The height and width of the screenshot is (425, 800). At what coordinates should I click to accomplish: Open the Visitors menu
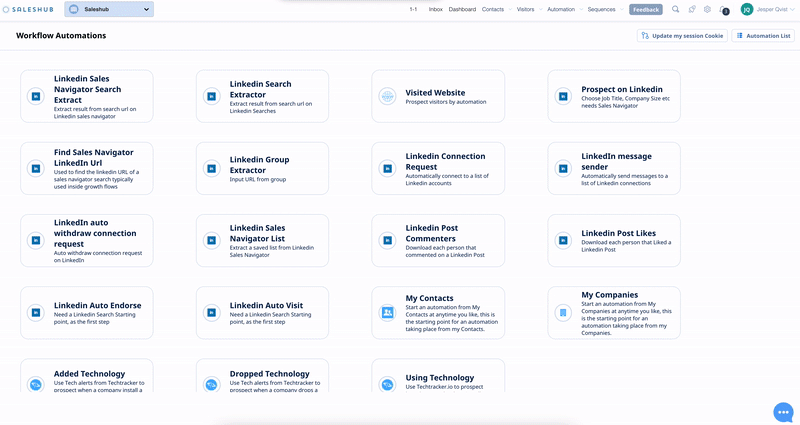[x=525, y=9]
